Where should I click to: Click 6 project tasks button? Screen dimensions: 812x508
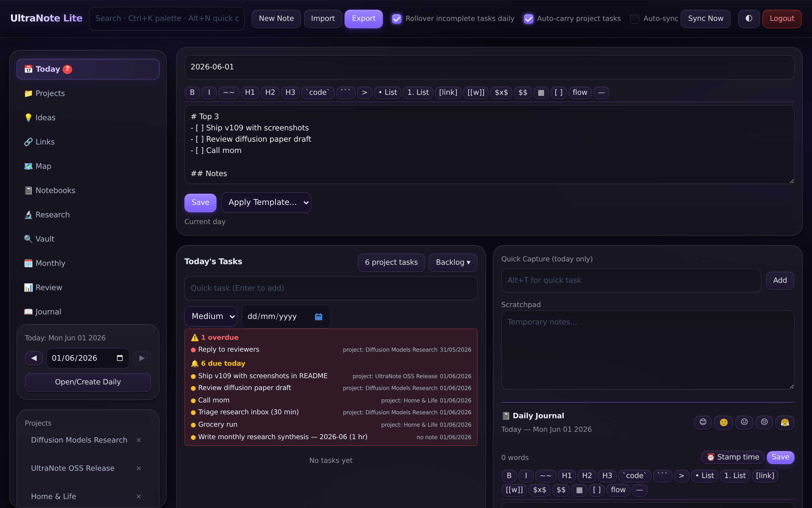click(x=391, y=262)
